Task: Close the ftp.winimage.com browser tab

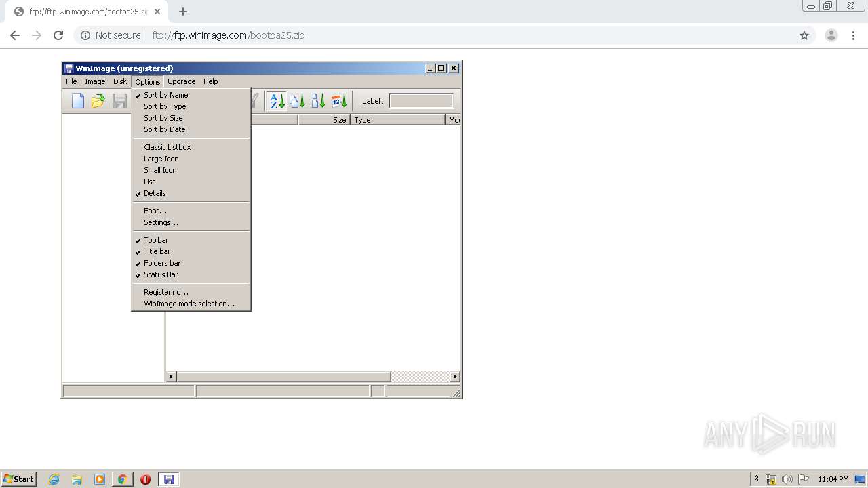Action: point(157,12)
